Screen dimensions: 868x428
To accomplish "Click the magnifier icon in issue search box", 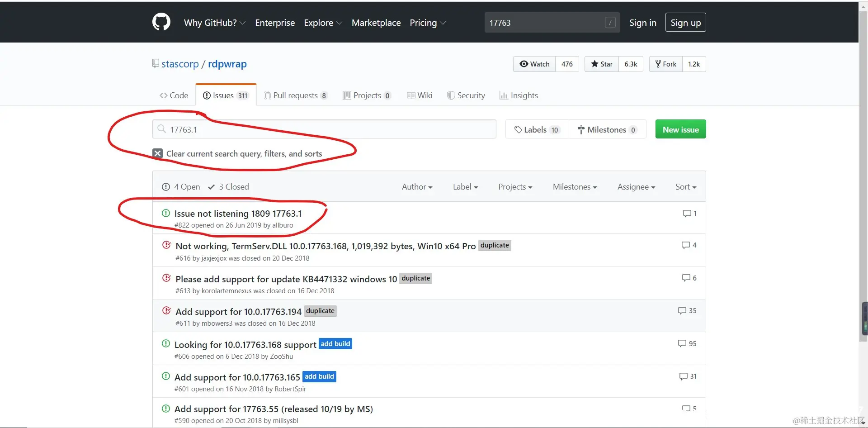I will pos(161,129).
